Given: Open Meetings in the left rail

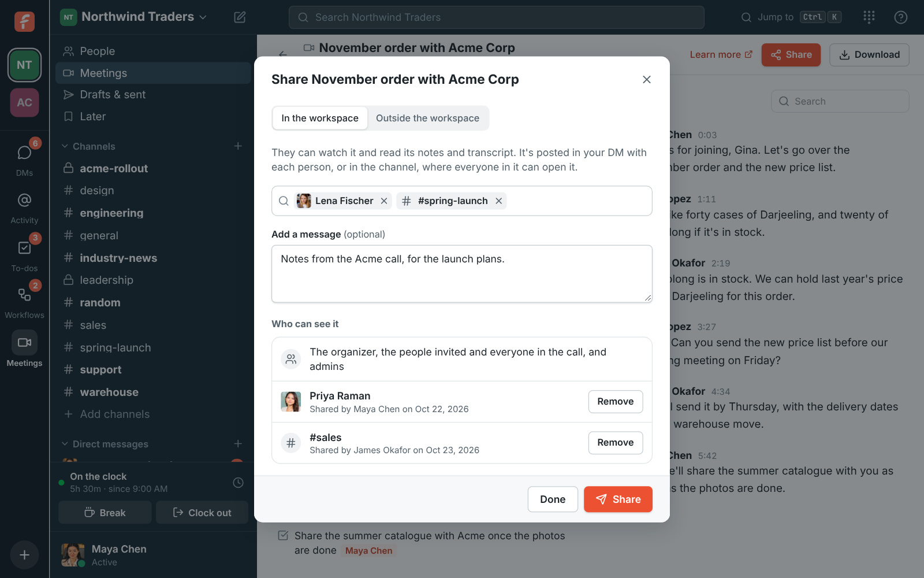Looking at the screenshot, I should (x=24, y=349).
